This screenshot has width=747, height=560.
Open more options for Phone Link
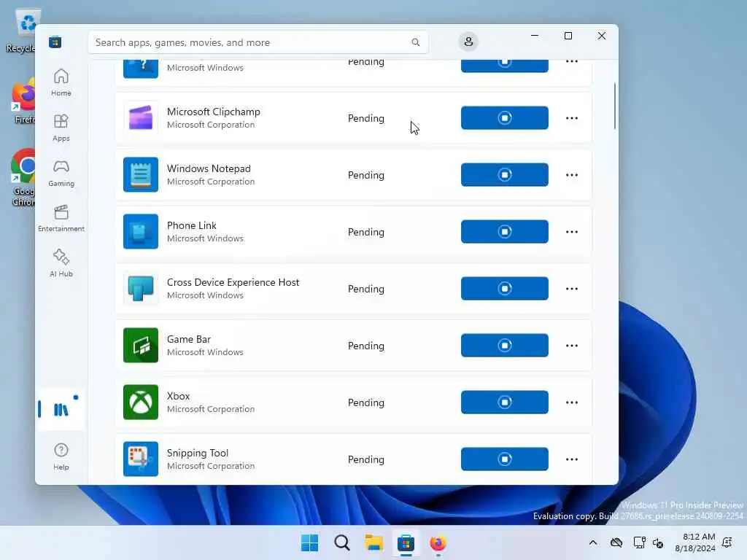pyautogui.click(x=572, y=232)
